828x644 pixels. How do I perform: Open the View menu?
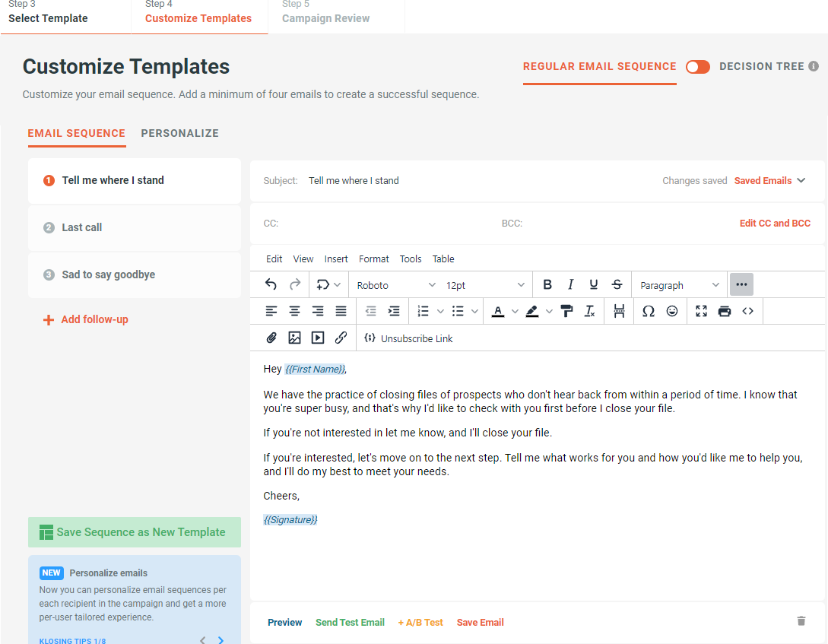(303, 259)
